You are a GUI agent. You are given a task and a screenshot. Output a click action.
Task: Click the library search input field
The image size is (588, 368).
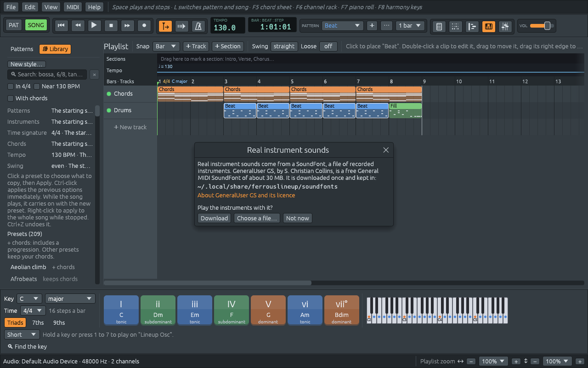(47, 75)
